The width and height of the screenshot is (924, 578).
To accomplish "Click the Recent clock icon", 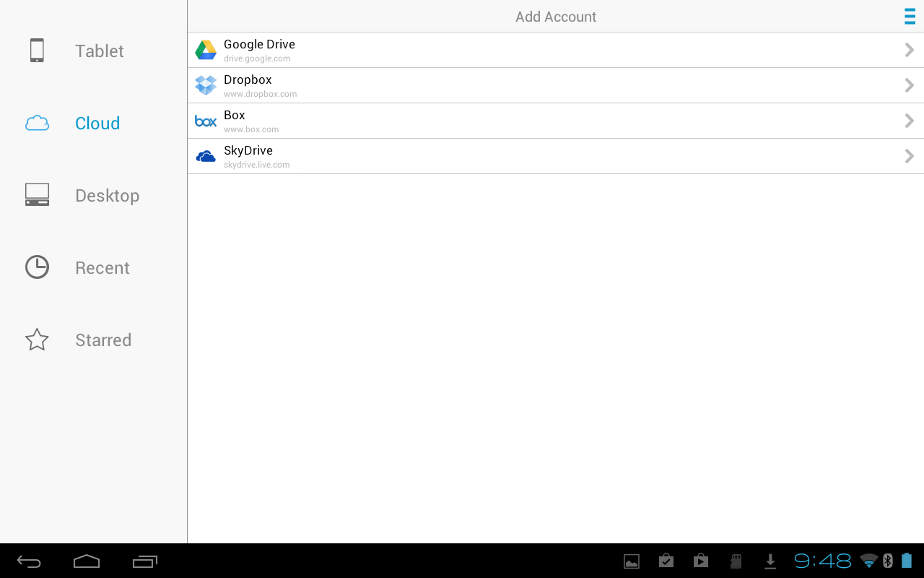I will (x=37, y=267).
